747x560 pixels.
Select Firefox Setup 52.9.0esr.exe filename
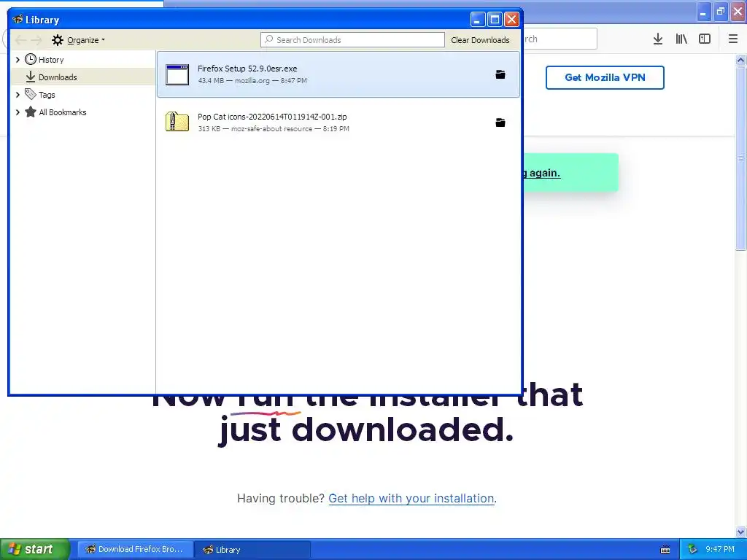click(247, 69)
